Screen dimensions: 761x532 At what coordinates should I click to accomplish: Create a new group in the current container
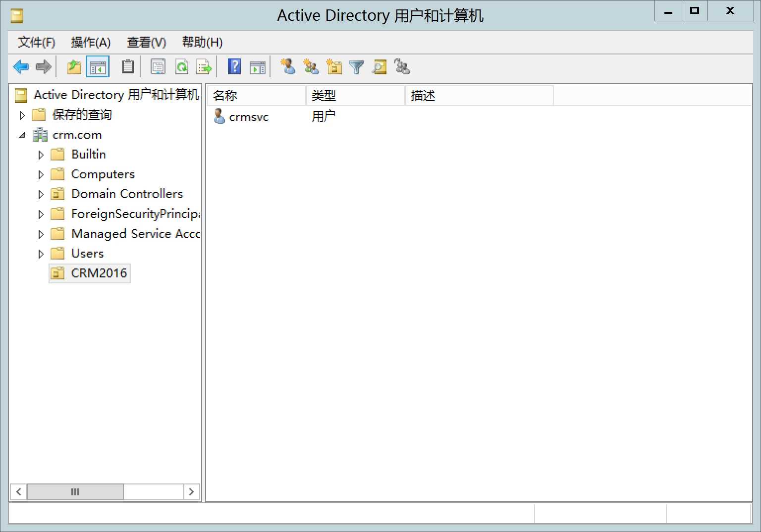click(x=311, y=66)
